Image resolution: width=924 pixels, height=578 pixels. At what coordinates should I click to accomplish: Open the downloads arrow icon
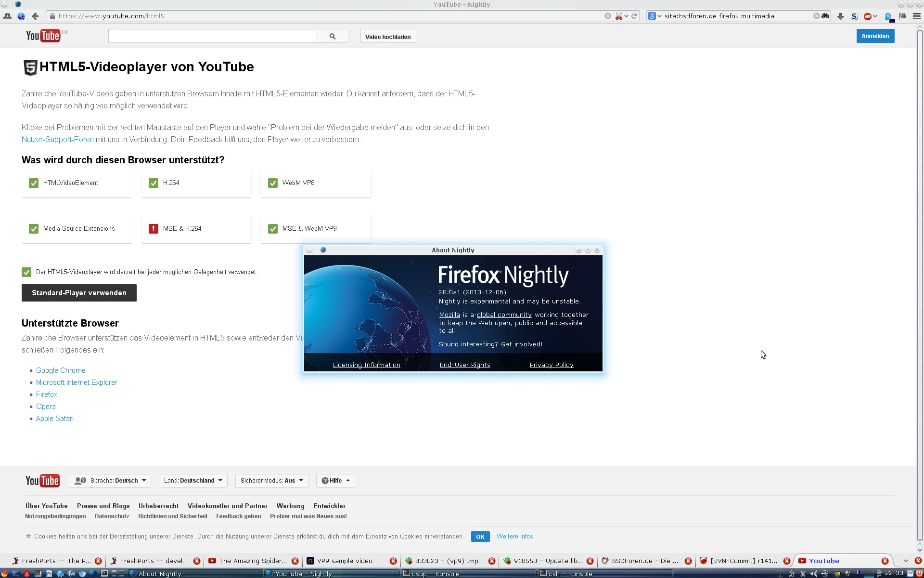click(840, 16)
